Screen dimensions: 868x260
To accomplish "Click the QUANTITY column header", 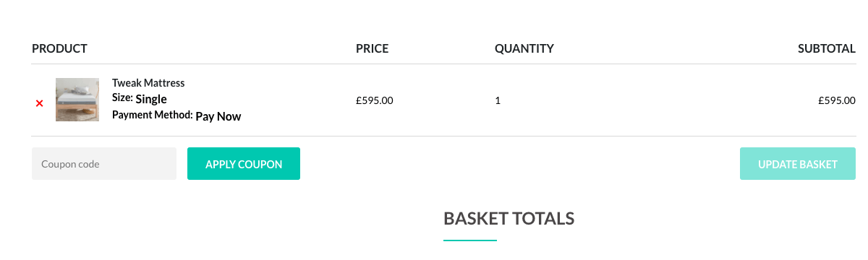I will click(x=524, y=49).
